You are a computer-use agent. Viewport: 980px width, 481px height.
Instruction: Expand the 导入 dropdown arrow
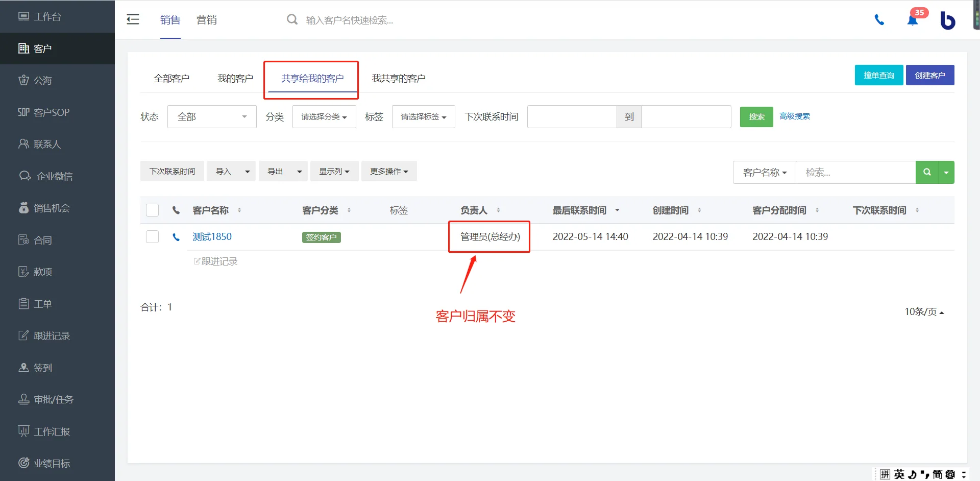click(248, 171)
